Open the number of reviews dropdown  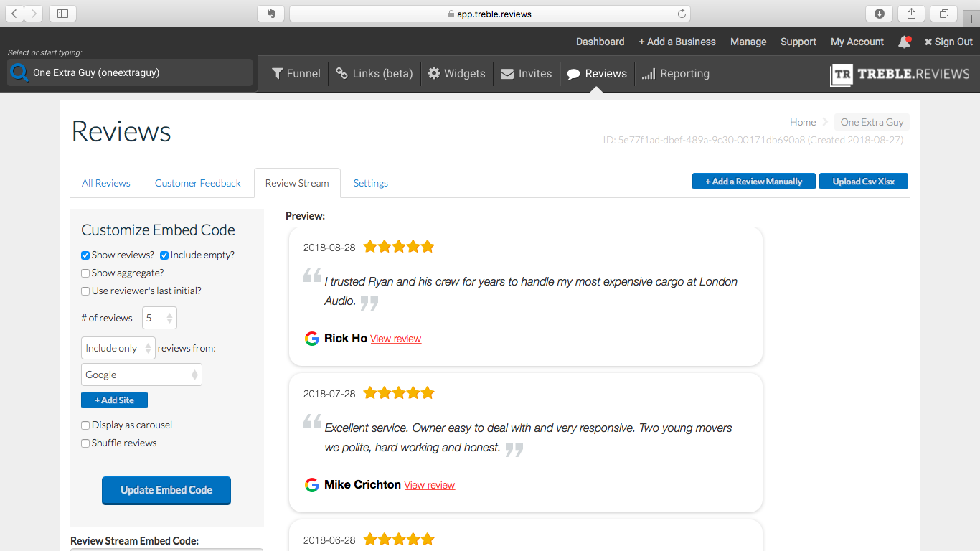pos(159,318)
